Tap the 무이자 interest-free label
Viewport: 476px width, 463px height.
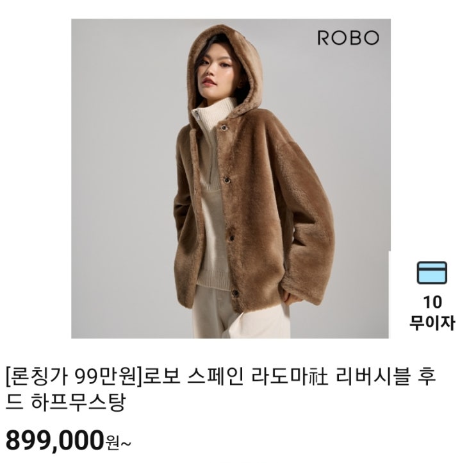tap(432, 323)
